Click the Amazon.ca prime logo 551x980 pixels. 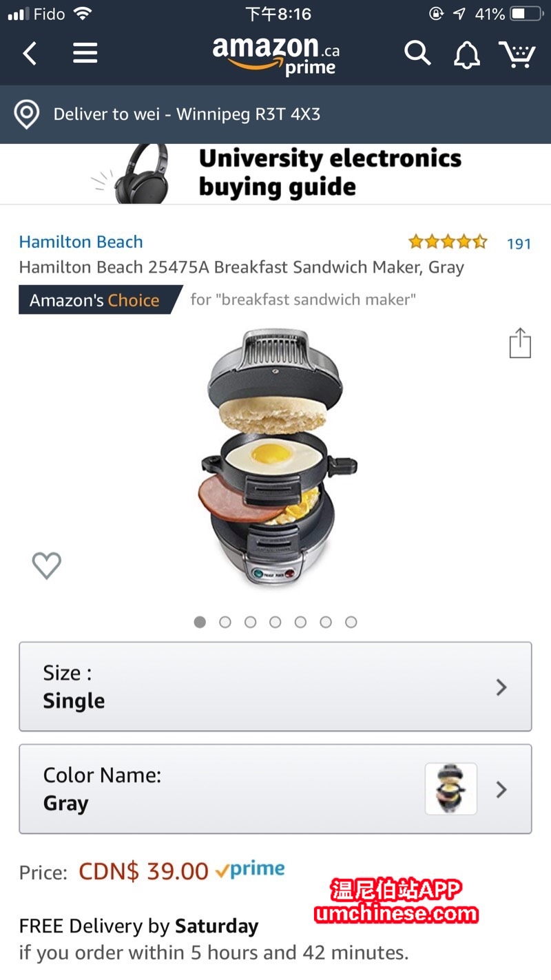pos(275,54)
